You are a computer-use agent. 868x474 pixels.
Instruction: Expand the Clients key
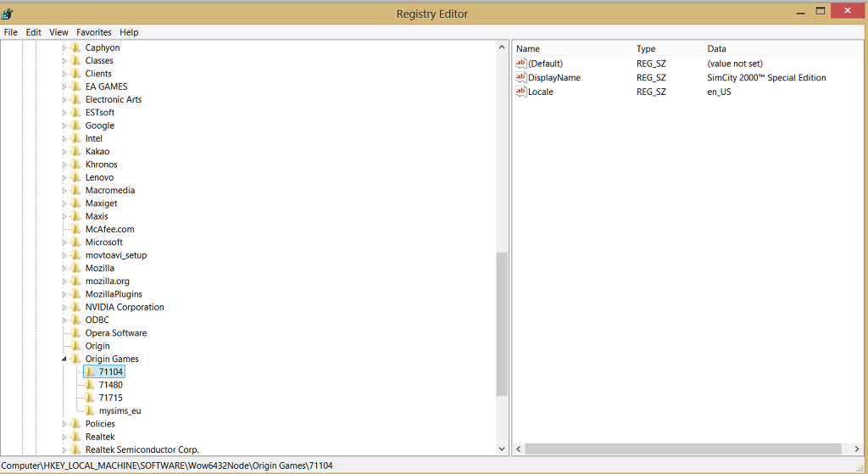click(64, 74)
